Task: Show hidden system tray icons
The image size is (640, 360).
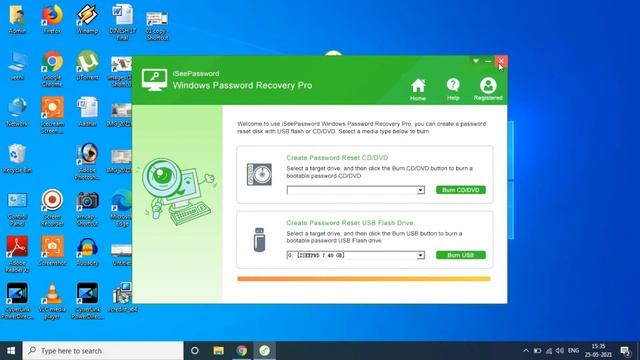Action: point(526,351)
